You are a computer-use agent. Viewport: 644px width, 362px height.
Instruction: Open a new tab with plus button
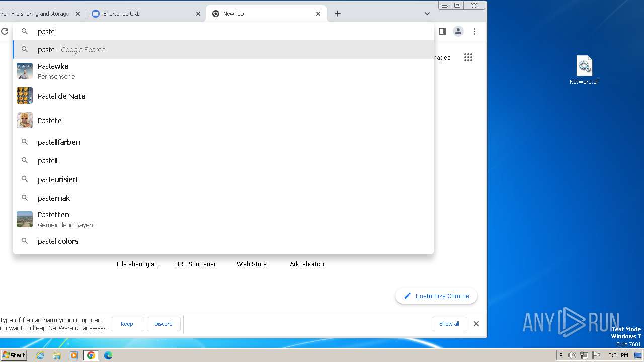point(338,14)
